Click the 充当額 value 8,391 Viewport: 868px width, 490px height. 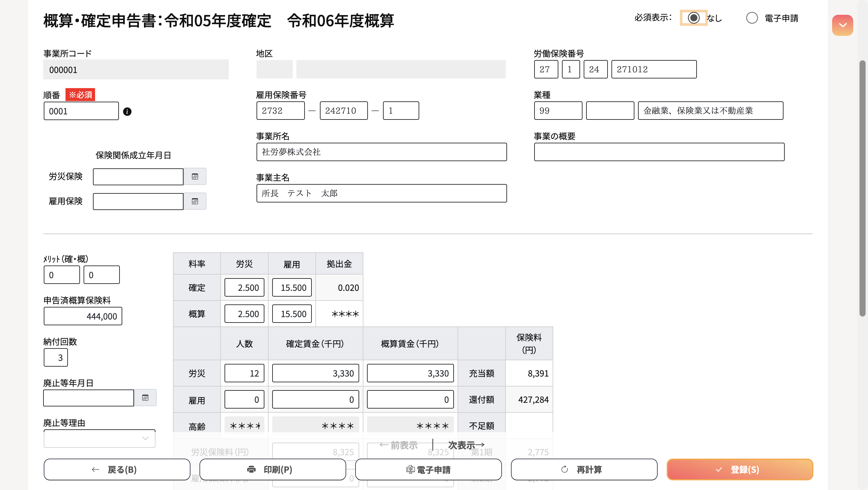[x=538, y=374]
